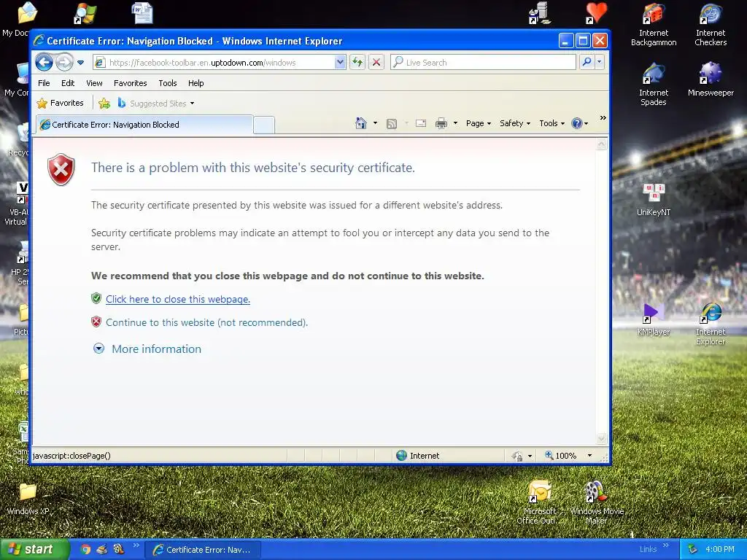Image resolution: width=747 pixels, height=560 pixels.
Task: Click Certificate Error taskbar button
Action: click(204, 550)
